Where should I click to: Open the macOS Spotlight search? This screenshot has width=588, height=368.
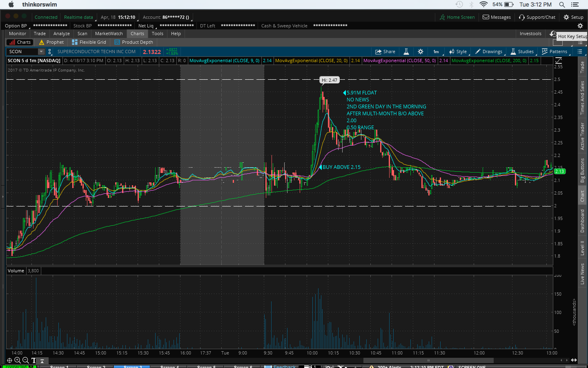coord(562,4)
